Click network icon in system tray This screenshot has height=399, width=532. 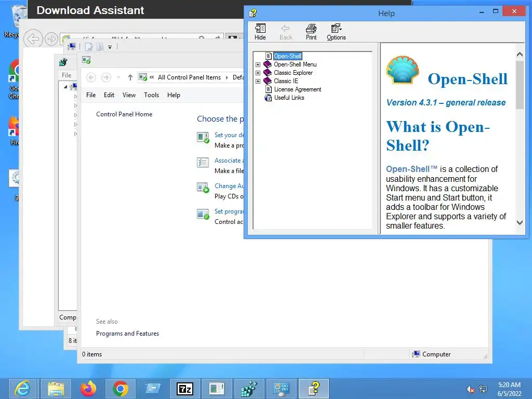click(483, 389)
